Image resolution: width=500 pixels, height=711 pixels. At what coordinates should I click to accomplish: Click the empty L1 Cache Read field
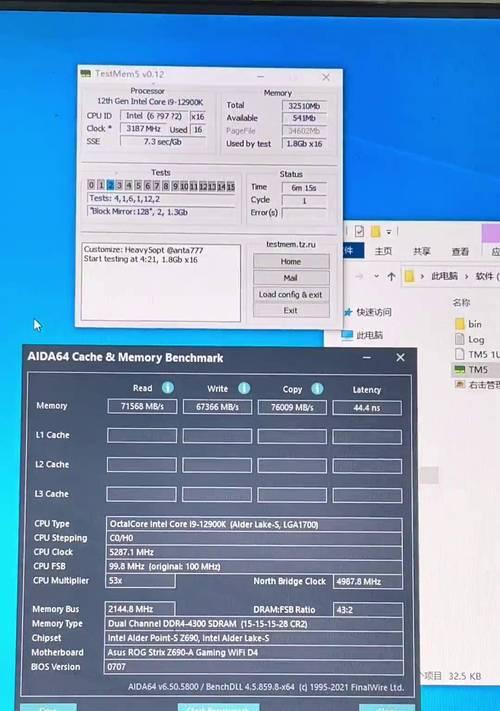pyautogui.click(x=141, y=436)
